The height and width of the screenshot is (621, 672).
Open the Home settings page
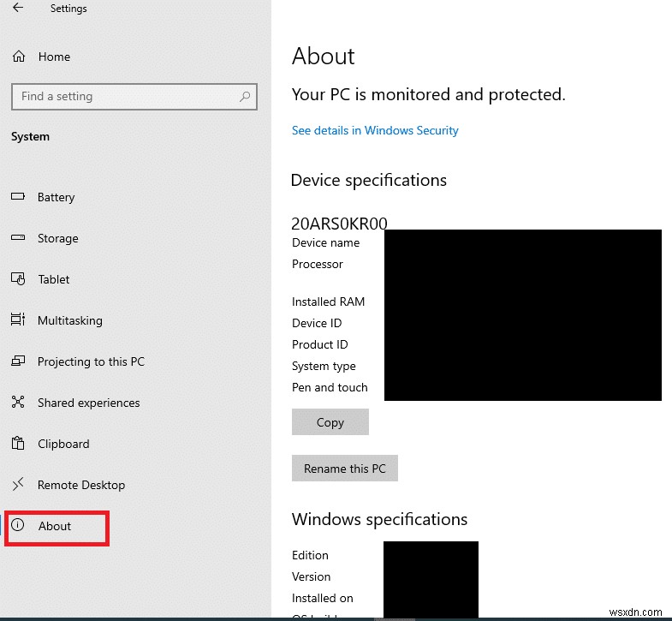(x=54, y=57)
